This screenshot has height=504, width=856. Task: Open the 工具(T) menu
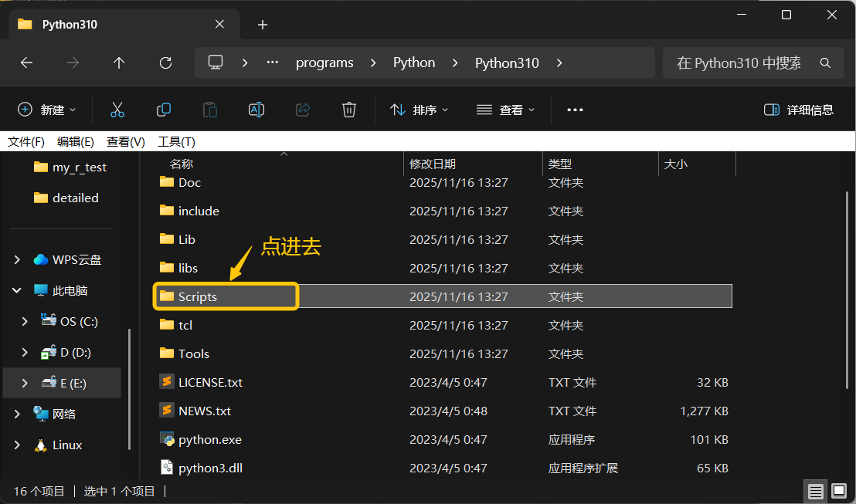[176, 142]
